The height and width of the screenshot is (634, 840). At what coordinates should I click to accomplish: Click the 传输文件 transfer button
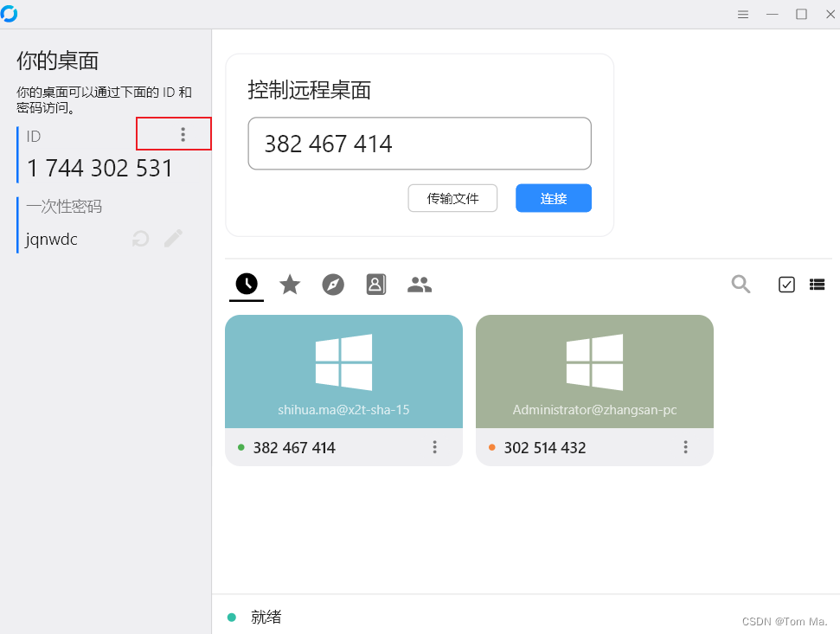(452, 198)
